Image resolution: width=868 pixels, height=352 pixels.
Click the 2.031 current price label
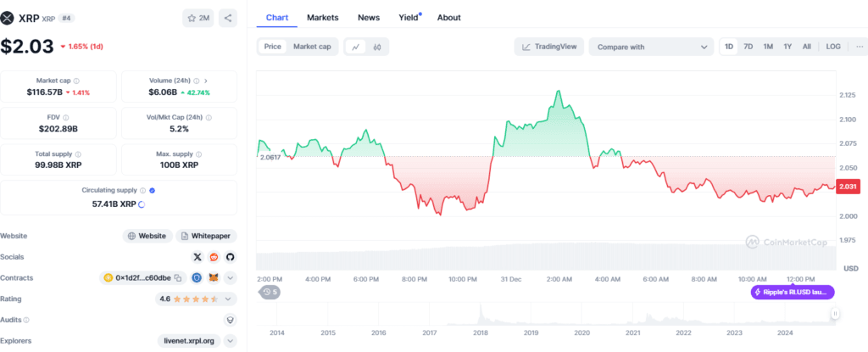click(849, 187)
